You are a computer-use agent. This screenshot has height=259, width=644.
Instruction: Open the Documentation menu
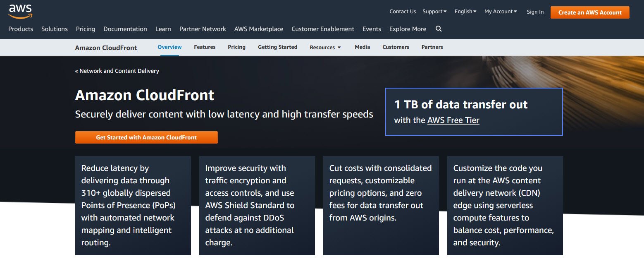point(125,29)
